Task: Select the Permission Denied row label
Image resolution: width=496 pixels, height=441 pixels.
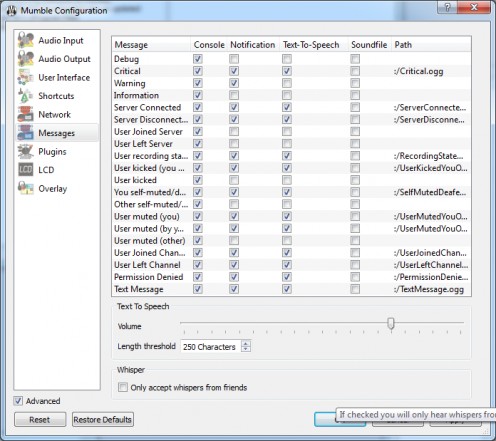Action: coord(148,277)
